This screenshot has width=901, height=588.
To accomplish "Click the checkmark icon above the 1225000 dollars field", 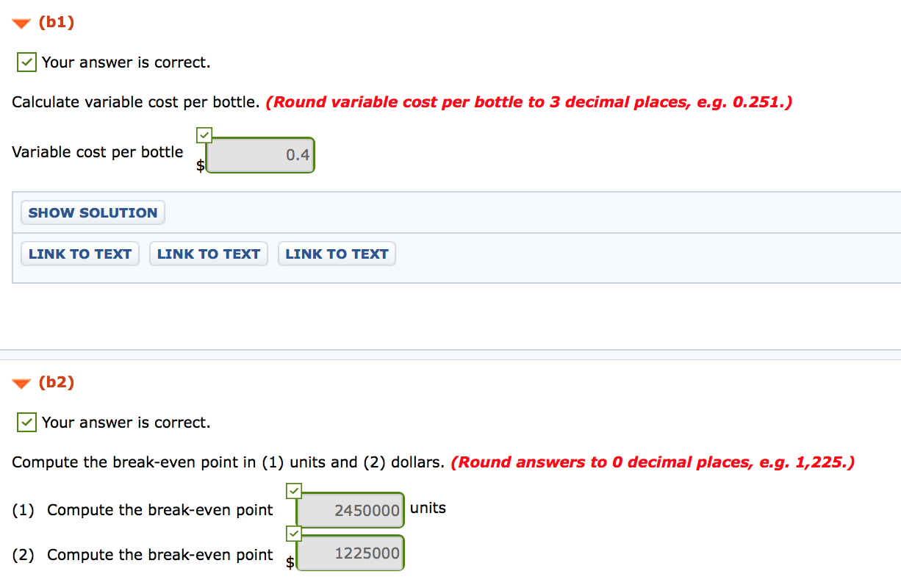I will [x=293, y=534].
